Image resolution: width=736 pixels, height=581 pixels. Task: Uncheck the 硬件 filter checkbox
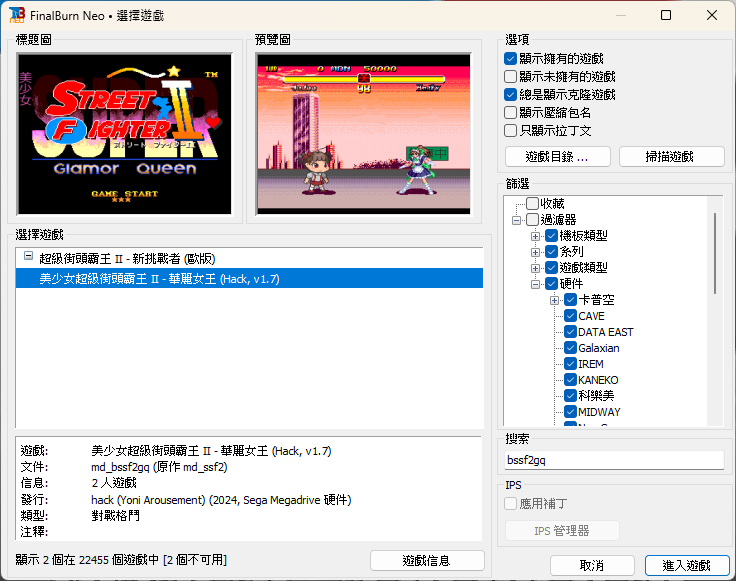pos(552,283)
